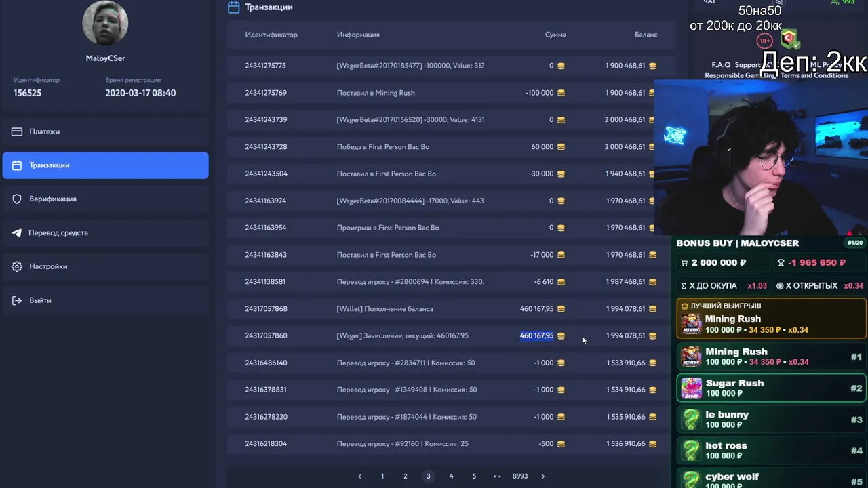
Task: Go to next transactions page arrow
Action: coord(542,476)
